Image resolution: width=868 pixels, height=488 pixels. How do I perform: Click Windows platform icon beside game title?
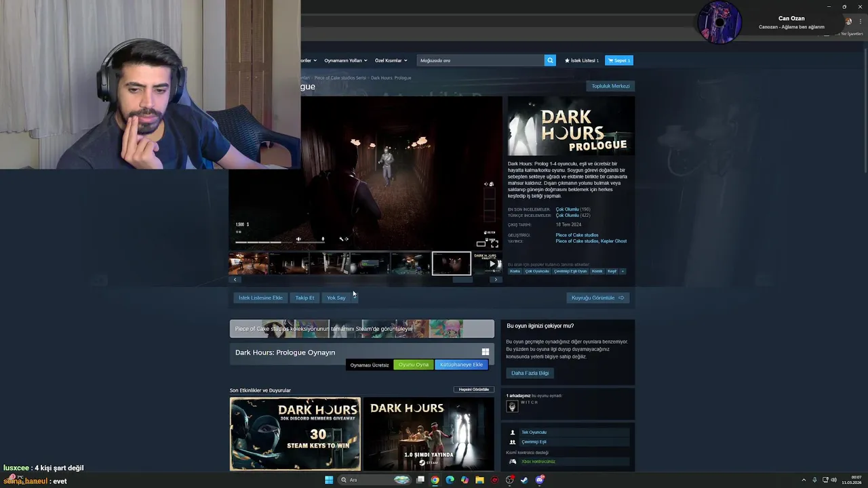pos(486,352)
